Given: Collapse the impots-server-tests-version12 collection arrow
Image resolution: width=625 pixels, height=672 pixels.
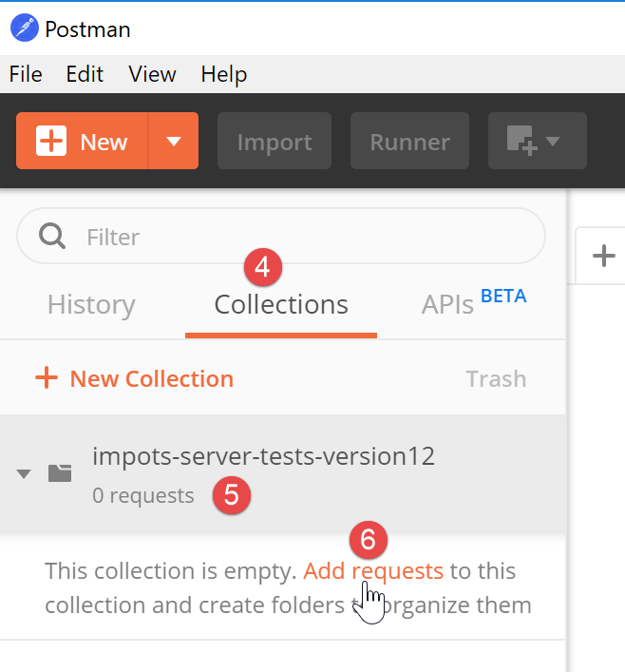Looking at the screenshot, I should point(25,473).
